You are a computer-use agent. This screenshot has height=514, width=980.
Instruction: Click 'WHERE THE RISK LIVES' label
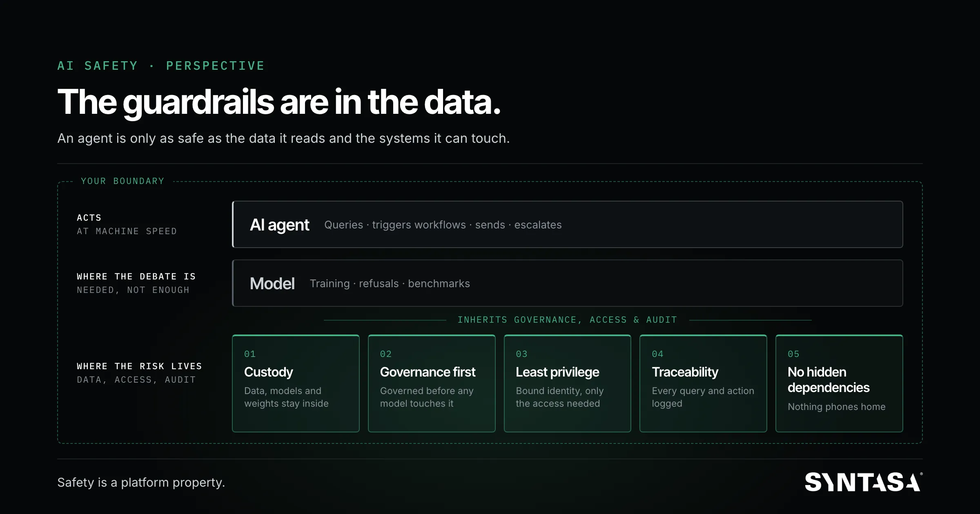pos(139,366)
